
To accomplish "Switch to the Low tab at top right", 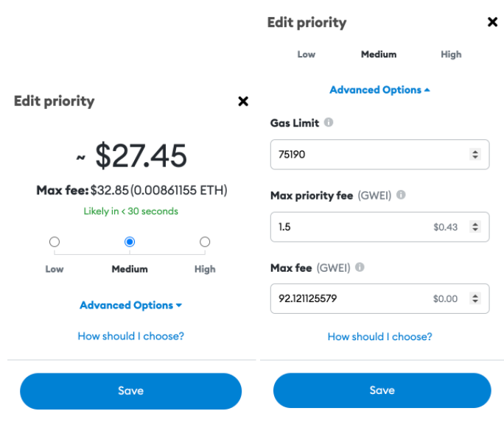I will coord(307,54).
